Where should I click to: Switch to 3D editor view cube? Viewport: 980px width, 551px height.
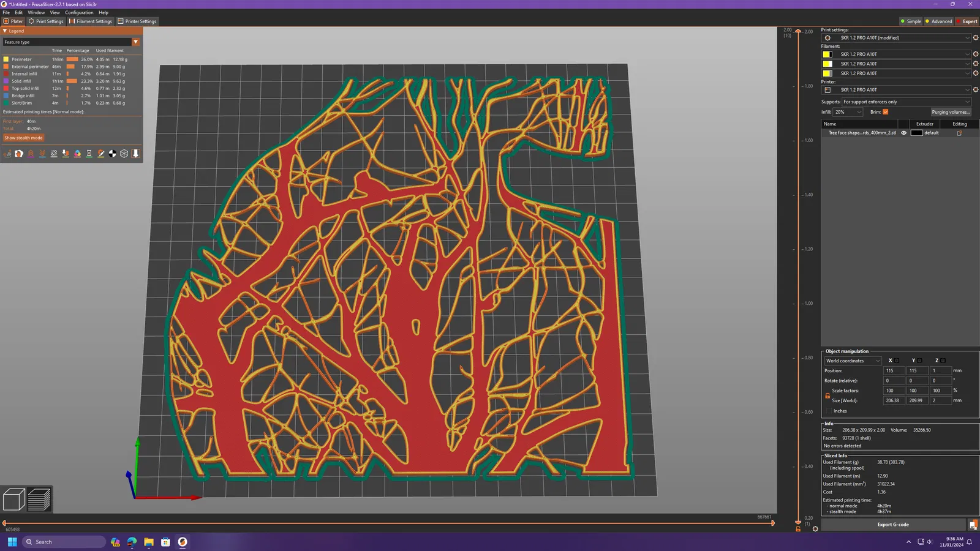pyautogui.click(x=13, y=499)
